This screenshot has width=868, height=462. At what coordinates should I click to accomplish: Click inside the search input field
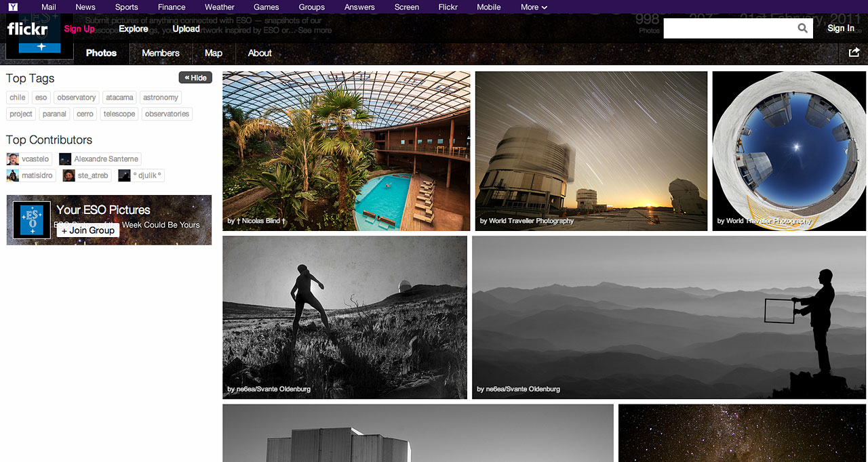[728, 28]
